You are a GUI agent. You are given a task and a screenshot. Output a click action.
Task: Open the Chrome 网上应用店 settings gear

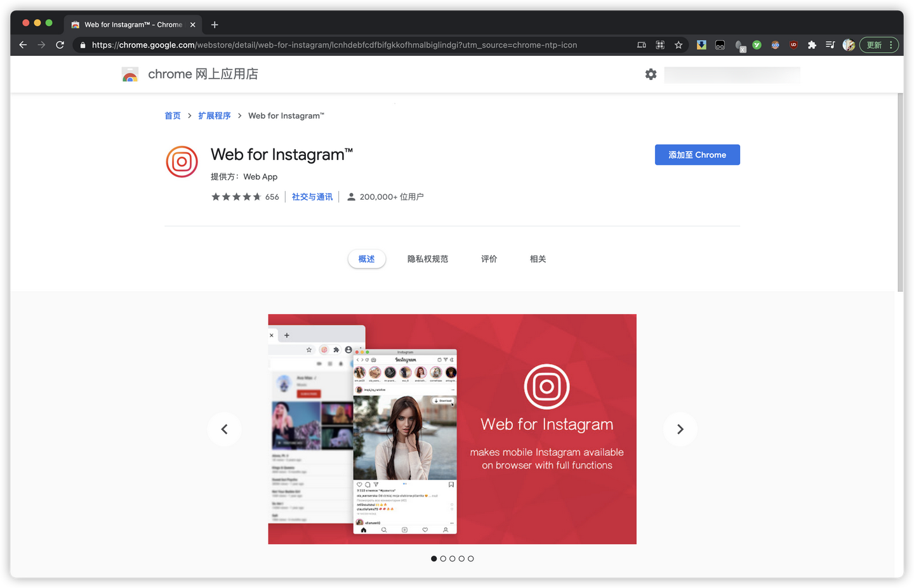[x=651, y=74]
